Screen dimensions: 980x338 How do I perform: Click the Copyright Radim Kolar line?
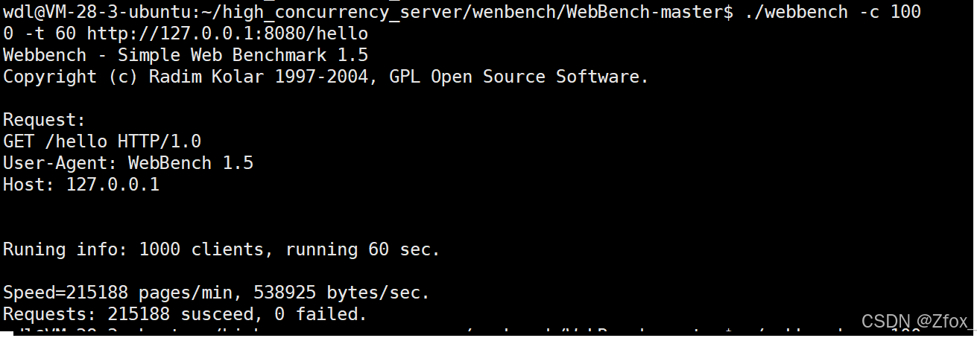click(x=326, y=77)
